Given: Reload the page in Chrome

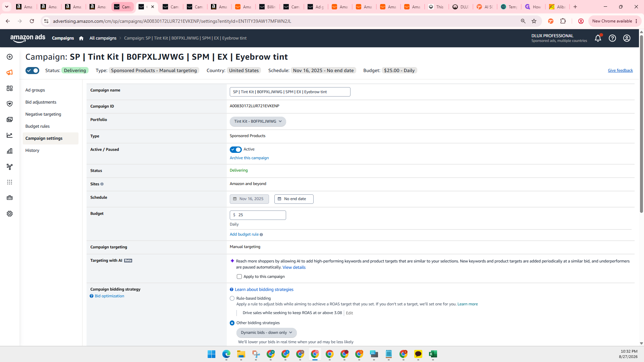Looking at the screenshot, I should click(x=32, y=21).
